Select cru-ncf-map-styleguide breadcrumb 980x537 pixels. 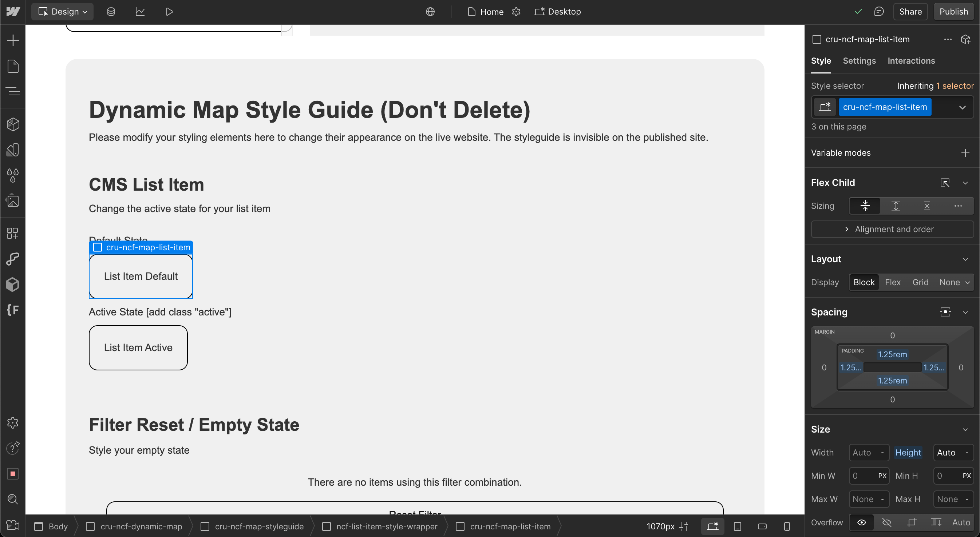click(x=253, y=526)
